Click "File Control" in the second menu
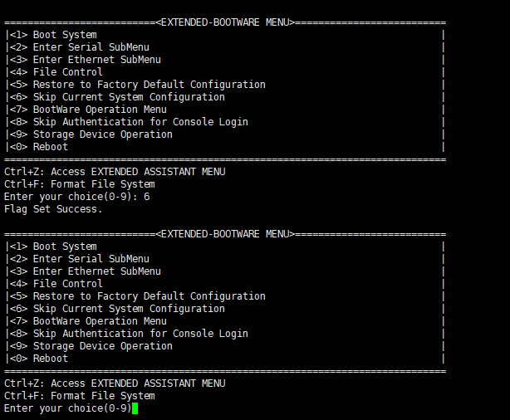The height and width of the screenshot is (420, 510). (67, 284)
